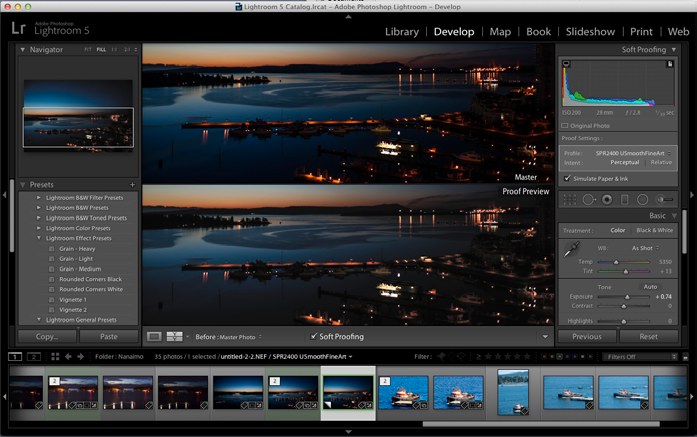
Task: Hide left panel group with edge arrow
Action: tap(4, 195)
